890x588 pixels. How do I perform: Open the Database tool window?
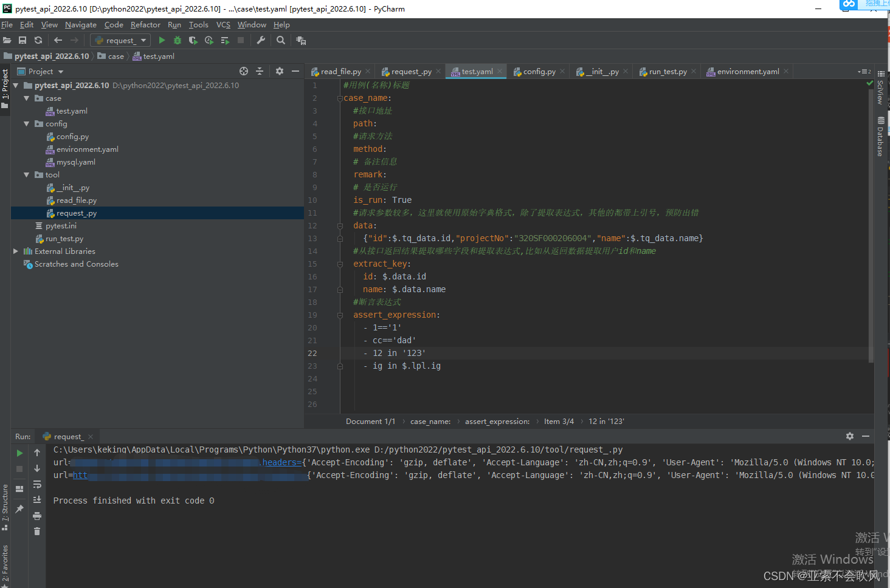coord(880,136)
